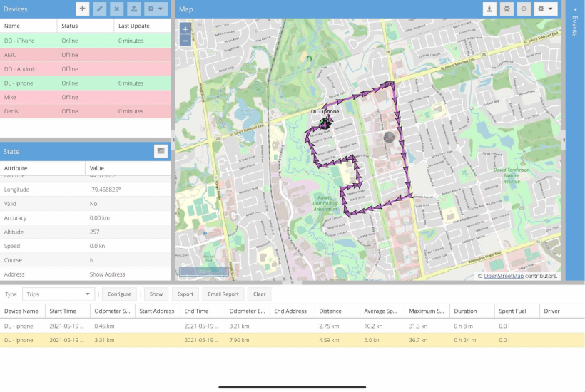The height and width of the screenshot is (392, 585).
Task: Click the edit device pencil icon
Action: pos(99,9)
